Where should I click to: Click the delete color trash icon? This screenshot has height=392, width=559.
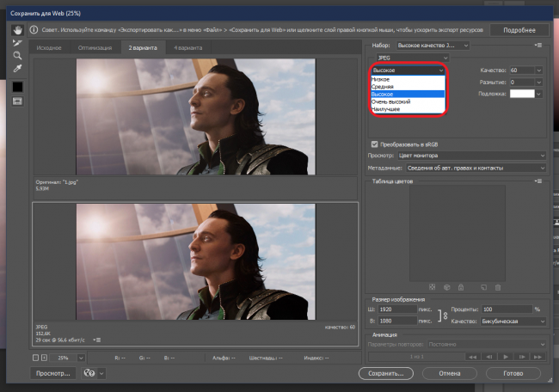coord(498,287)
